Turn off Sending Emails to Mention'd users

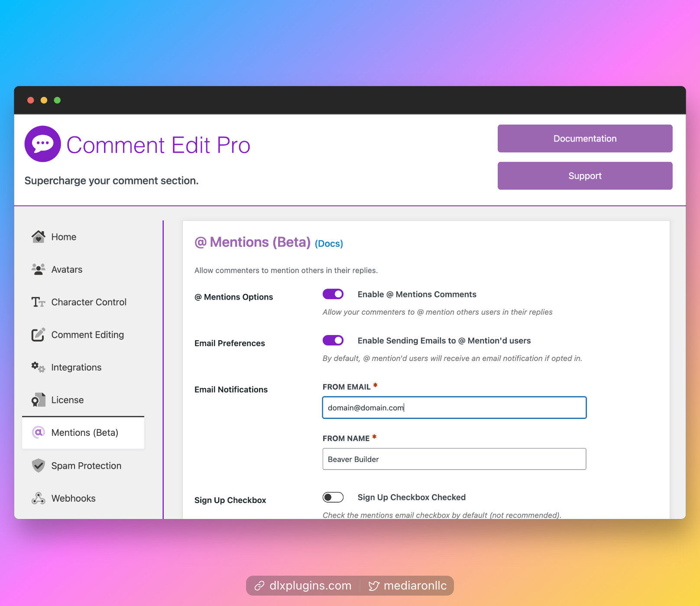tap(333, 341)
